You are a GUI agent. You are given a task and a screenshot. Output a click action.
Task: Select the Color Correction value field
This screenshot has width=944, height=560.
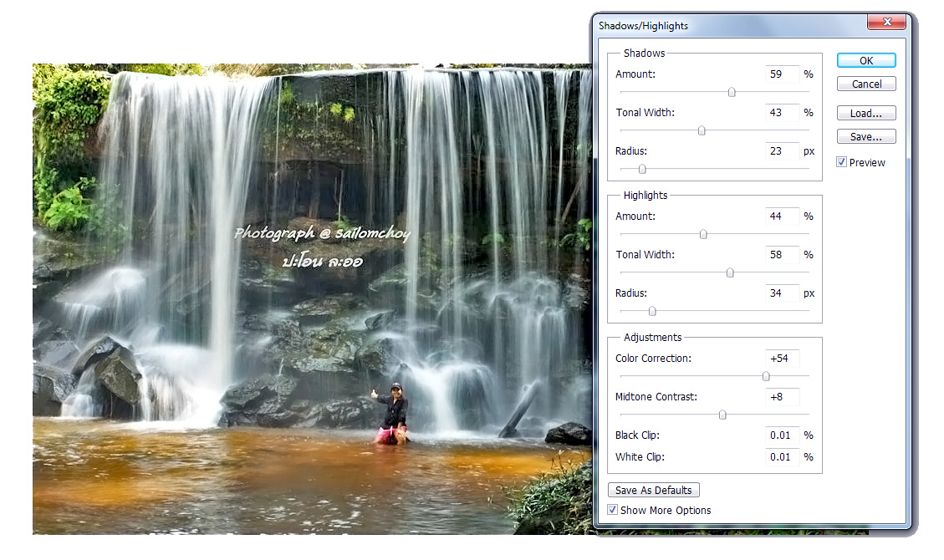782,359
